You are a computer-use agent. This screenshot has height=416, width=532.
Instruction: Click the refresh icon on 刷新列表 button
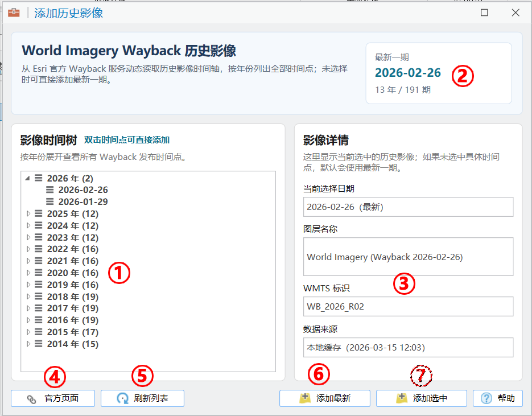(x=122, y=399)
